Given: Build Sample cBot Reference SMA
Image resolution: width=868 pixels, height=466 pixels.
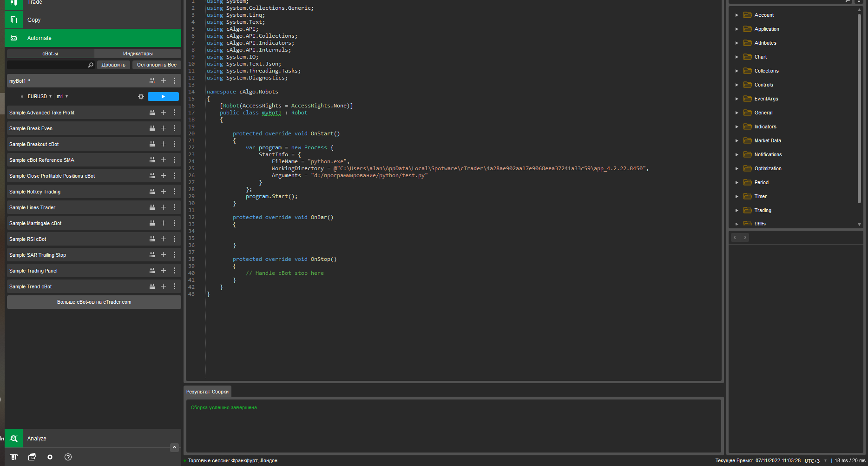Looking at the screenshot, I should pyautogui.click(x=152, y=160).
